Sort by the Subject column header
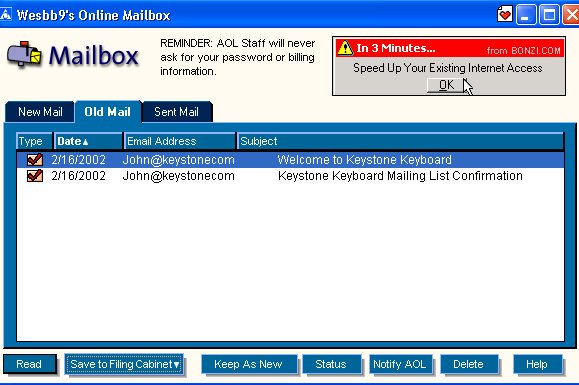 [x=400, y=141]
